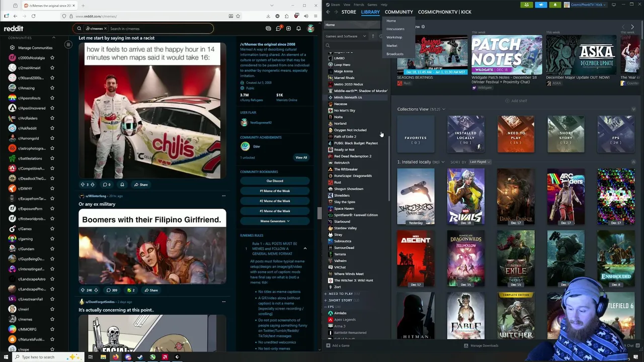The width and height of the screenshot is (644, 362).
Task: Open Steam friends green button
Action: tap(527, 5)
